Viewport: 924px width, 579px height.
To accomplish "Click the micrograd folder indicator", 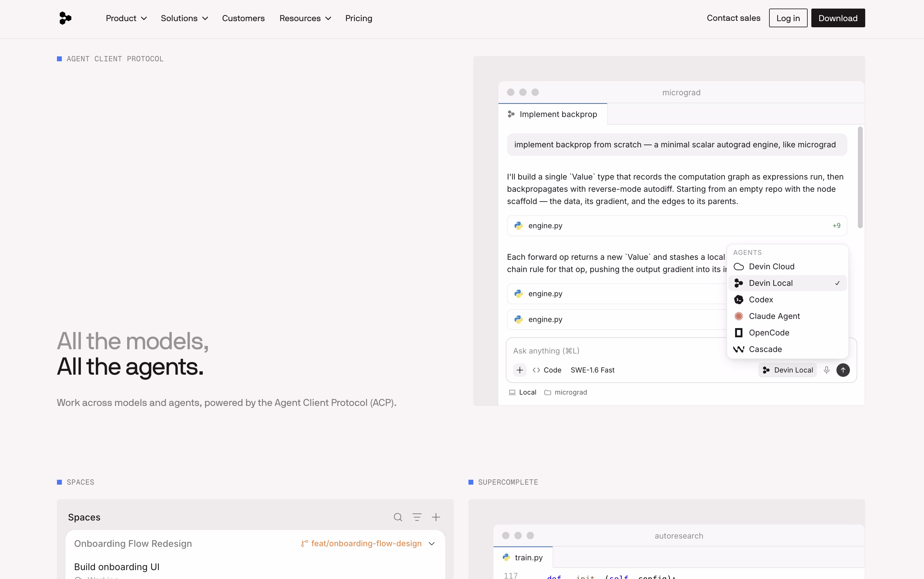I will (x=565, y=392).
